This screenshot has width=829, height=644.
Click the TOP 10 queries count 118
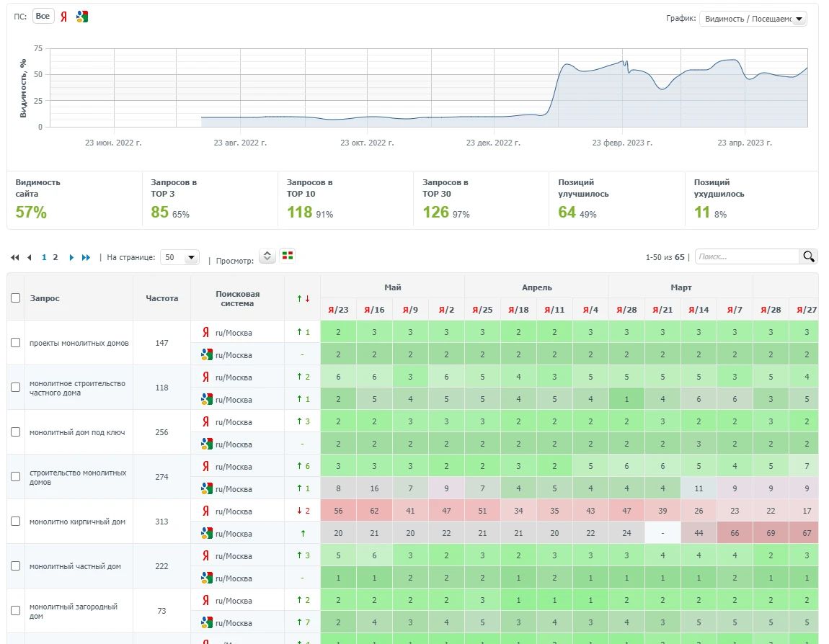pos(300,213)
